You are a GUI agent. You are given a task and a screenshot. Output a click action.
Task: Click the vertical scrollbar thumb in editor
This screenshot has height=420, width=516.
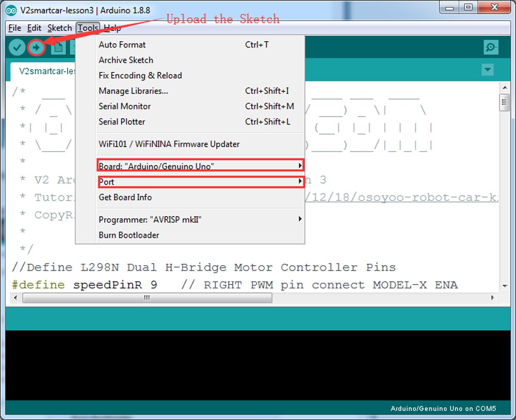pyautogui.click(x=504, y=103)
